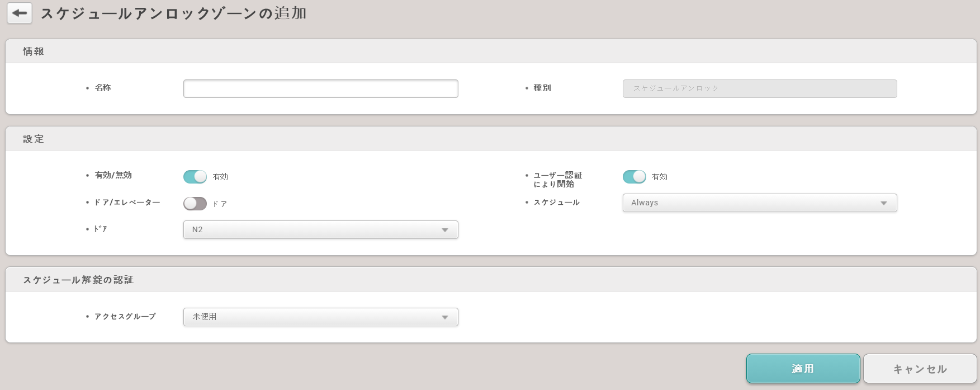Screen dimensions: 980x390
Task: Click the アクセスグループ label text
Action: point(125,317)
